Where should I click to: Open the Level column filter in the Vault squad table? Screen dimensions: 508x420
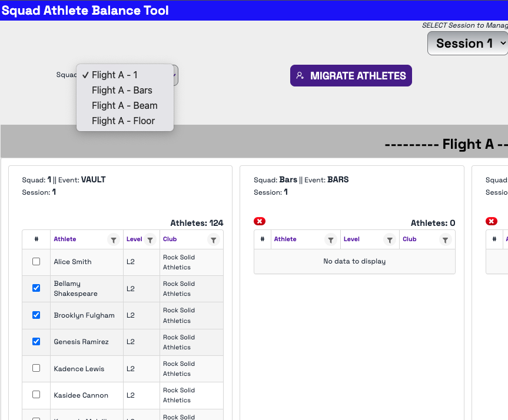[x=150, y=240]
